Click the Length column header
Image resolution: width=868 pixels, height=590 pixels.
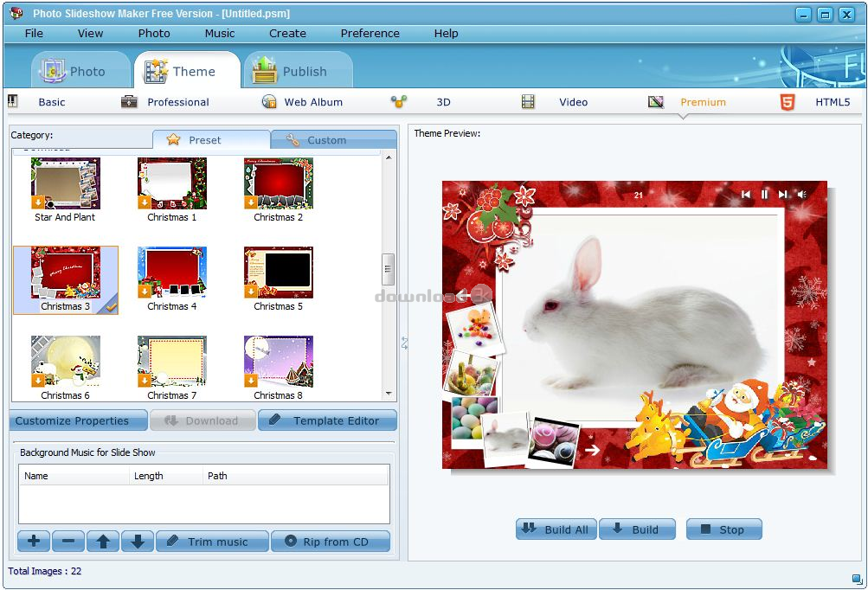pyautogui.click(x=166, y=476)
